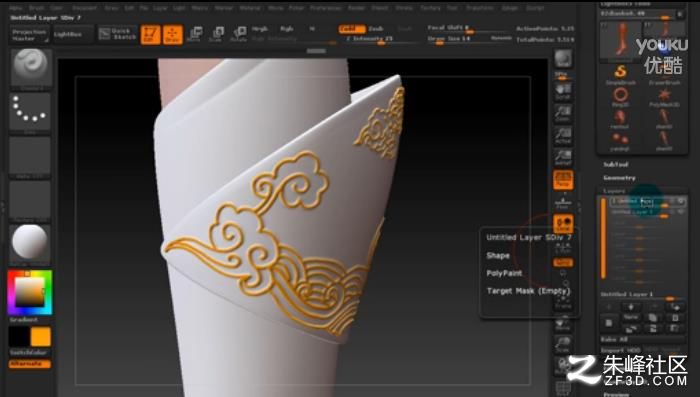Expand the Geometry sub-palette
700x397 pixels.
click(x=619, y=178)
